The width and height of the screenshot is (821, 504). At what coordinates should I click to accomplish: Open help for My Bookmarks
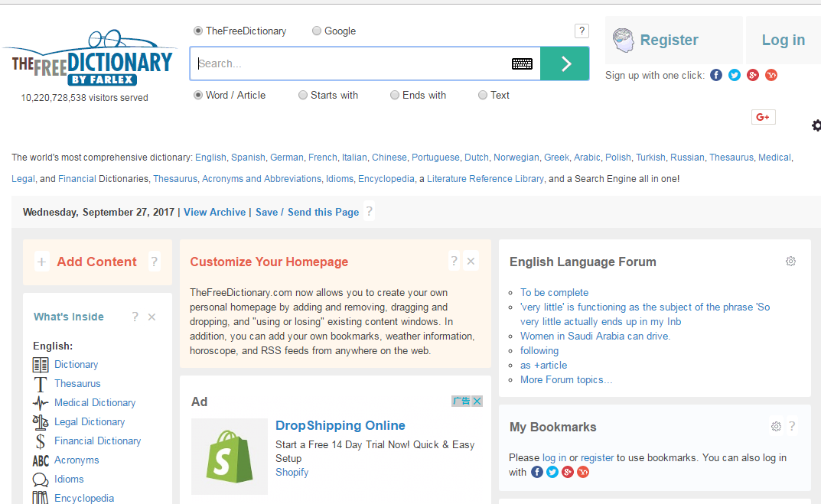(792, 427)
